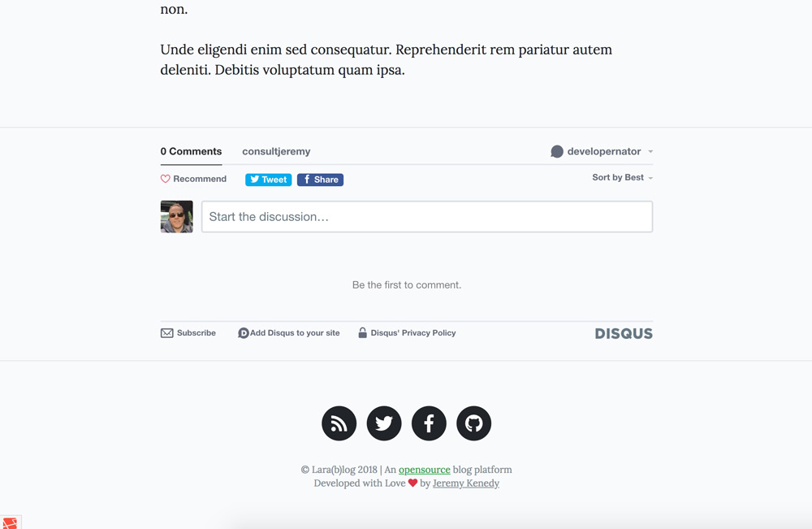Switch to the consultjeremy tab
The height and width of the screenshot is (529, 812).
click(x=276, y=151)
